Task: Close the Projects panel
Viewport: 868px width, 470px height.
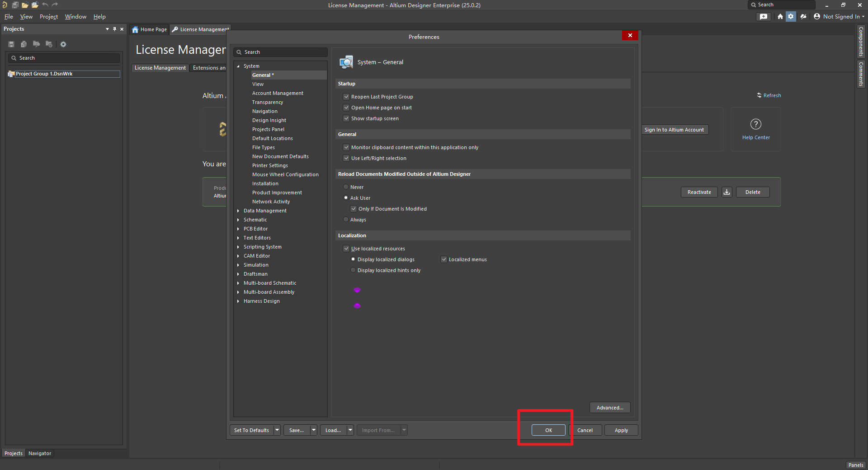Action: [122, 29]
